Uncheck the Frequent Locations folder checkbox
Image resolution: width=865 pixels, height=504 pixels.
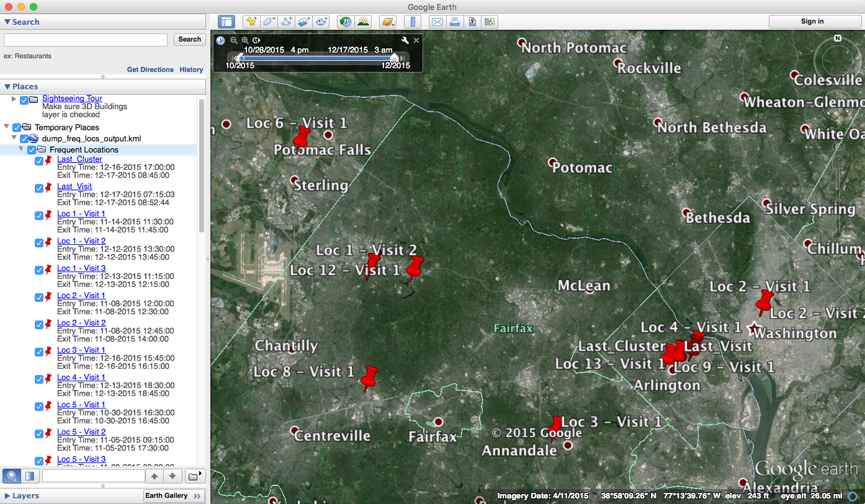click(x=32, y=150)
